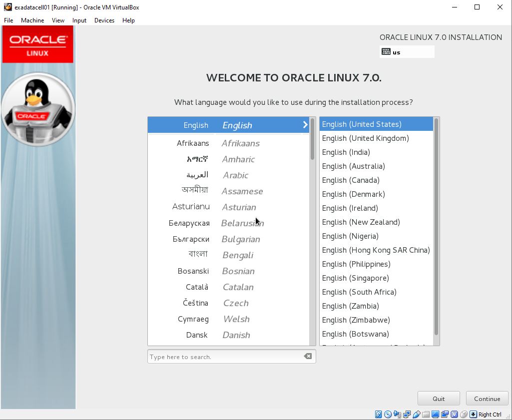Click the audio status icon

coord(397,415)
